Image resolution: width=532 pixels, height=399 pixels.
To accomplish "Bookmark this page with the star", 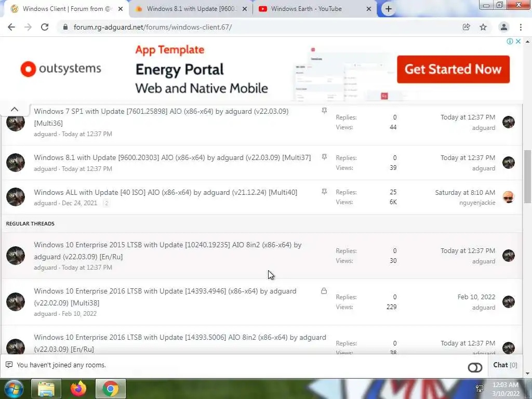I will pyautogui.click(x=483, y=27).
